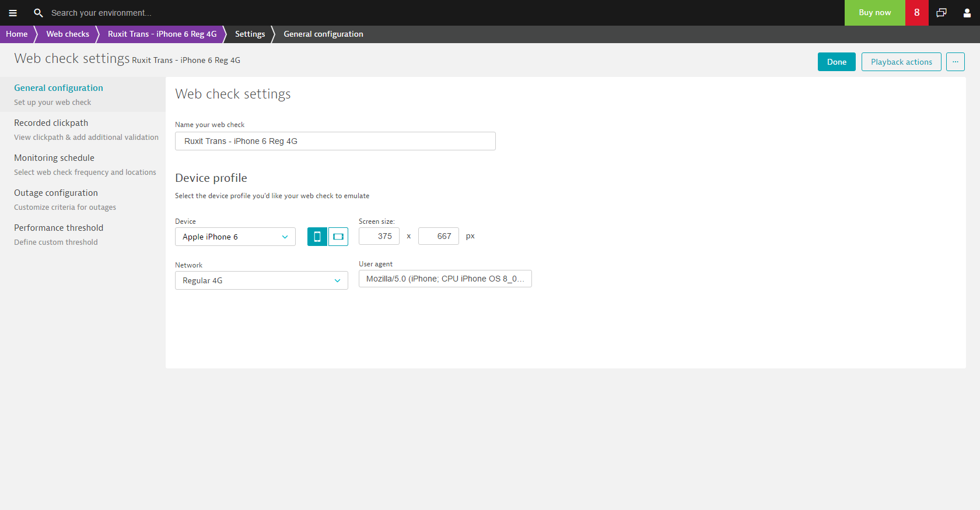Click the screen height field 667
Viewport: 980px width, 510px height.
pyautogui.click(x=439, y=236)
